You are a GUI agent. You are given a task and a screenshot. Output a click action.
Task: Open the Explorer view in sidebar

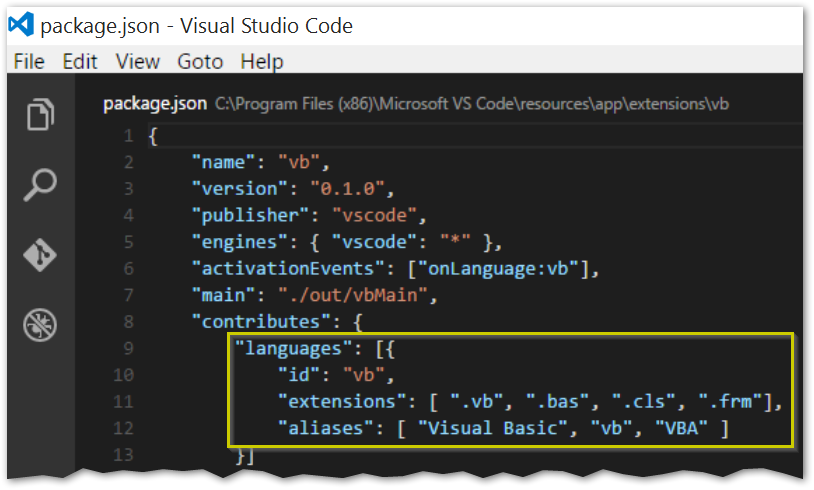40,114
